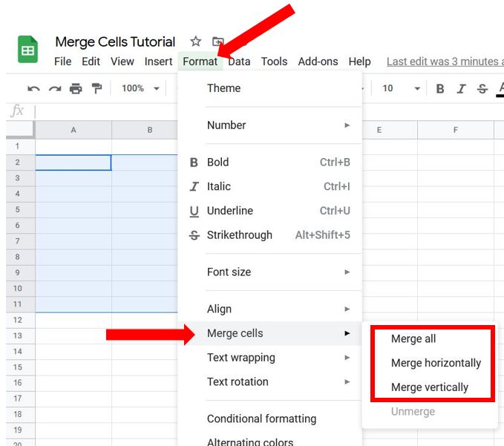
Task: Open the View menu
Action: pyautogui.click(x=122, y=62)
